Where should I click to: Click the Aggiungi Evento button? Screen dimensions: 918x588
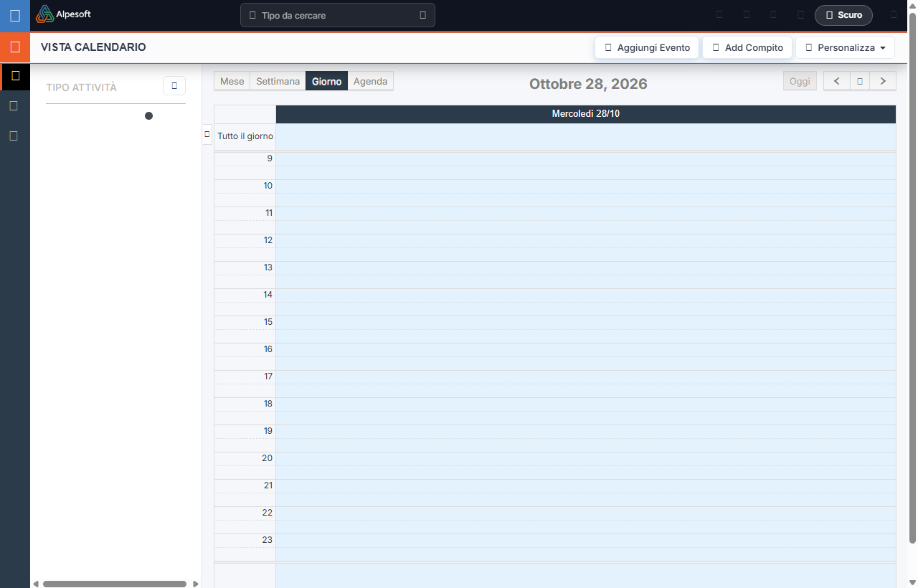[647, 47]
